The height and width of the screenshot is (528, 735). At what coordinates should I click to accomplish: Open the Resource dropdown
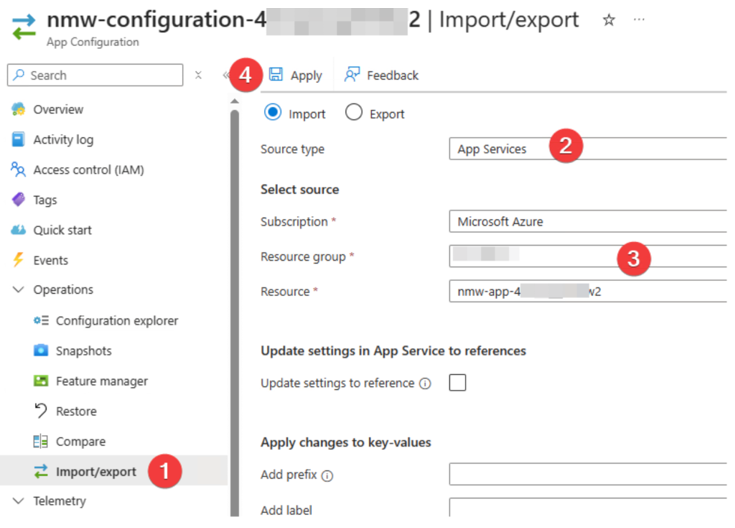588,291
